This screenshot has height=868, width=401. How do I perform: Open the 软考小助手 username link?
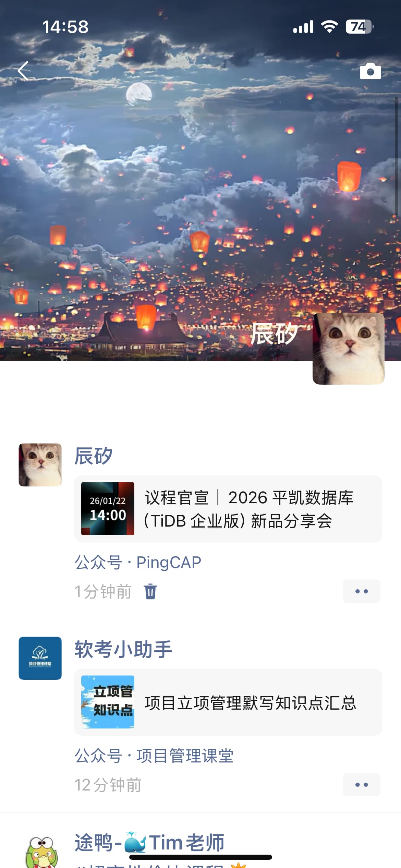point(123,649)
